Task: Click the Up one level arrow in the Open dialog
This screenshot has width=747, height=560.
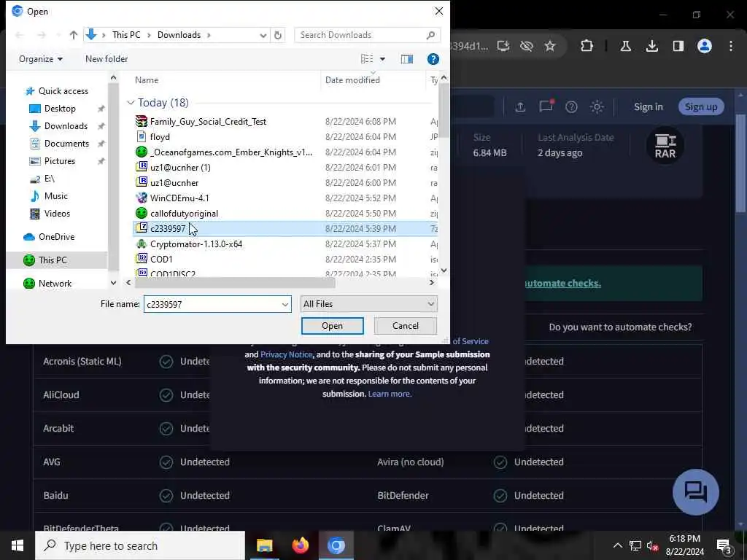Action: [x=74, y=35]
